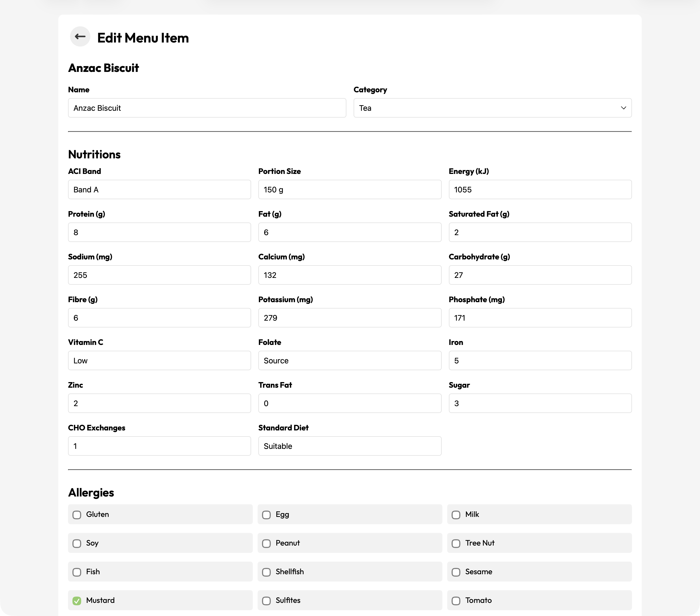Check the Fish allergy checkbox
Image resolution: width=700 pixels, height=616 pixels.
pos(77,573)
